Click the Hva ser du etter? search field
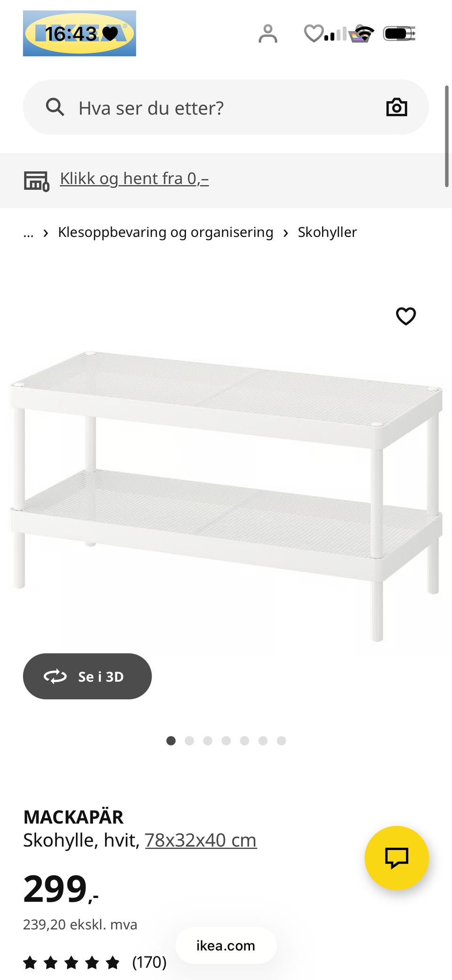Viewport: 452px width, 980px height. coord(226,107)
